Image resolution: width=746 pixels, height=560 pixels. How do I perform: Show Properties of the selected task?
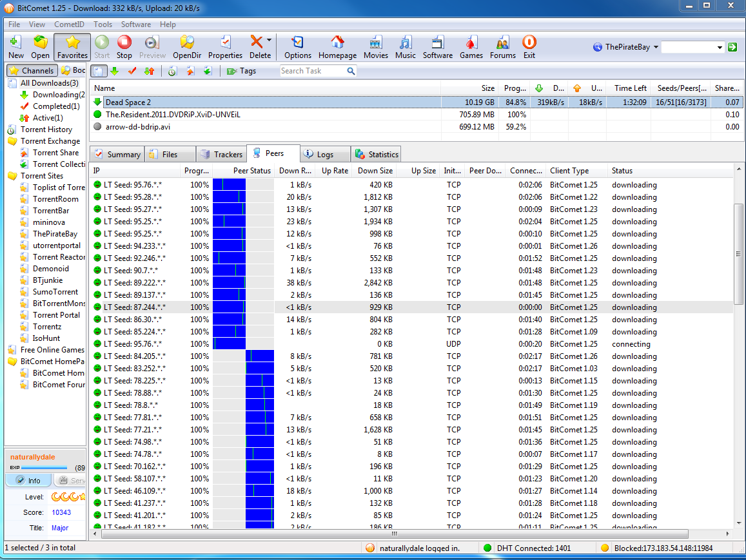pos(225,47)
